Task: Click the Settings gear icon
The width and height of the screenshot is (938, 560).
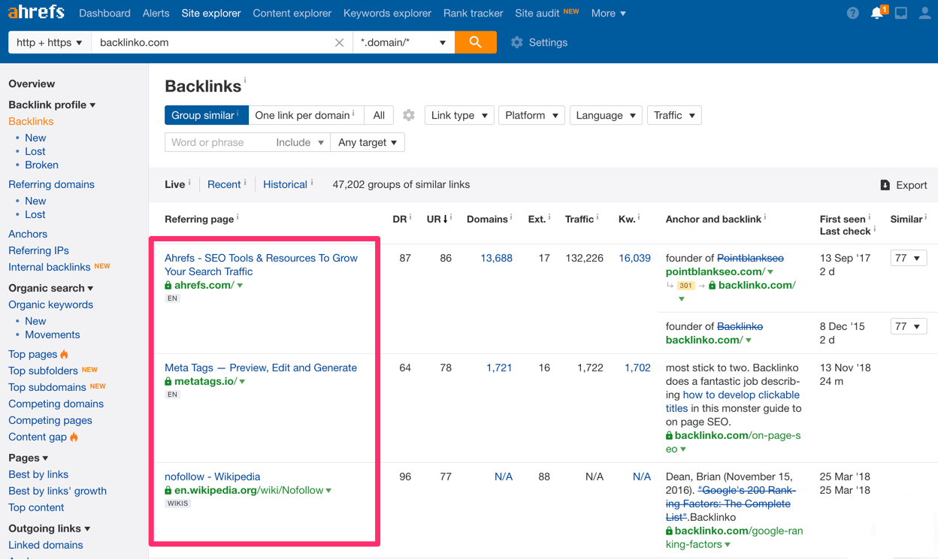Action: click(x=517, y=43)
